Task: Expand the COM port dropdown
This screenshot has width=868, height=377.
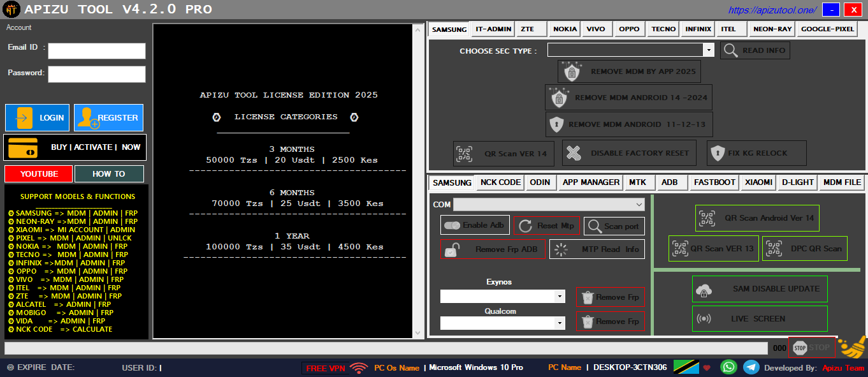Action: (639, 204)
